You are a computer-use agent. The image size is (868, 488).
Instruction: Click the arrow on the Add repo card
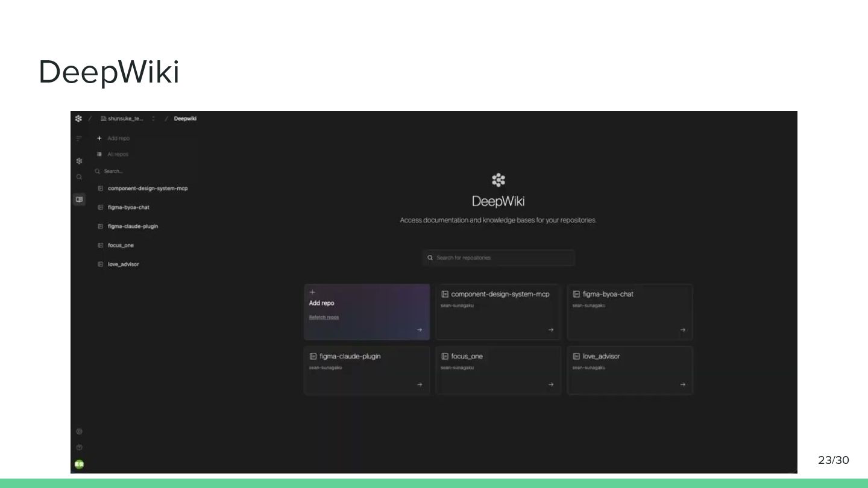(420, 330)
